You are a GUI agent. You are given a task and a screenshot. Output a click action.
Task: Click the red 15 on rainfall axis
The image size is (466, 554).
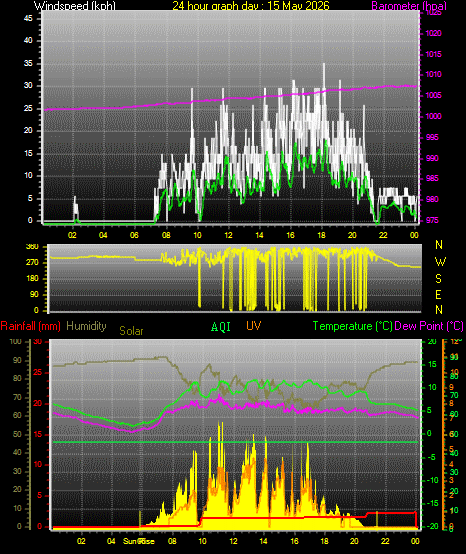click(x=37, y=434)
